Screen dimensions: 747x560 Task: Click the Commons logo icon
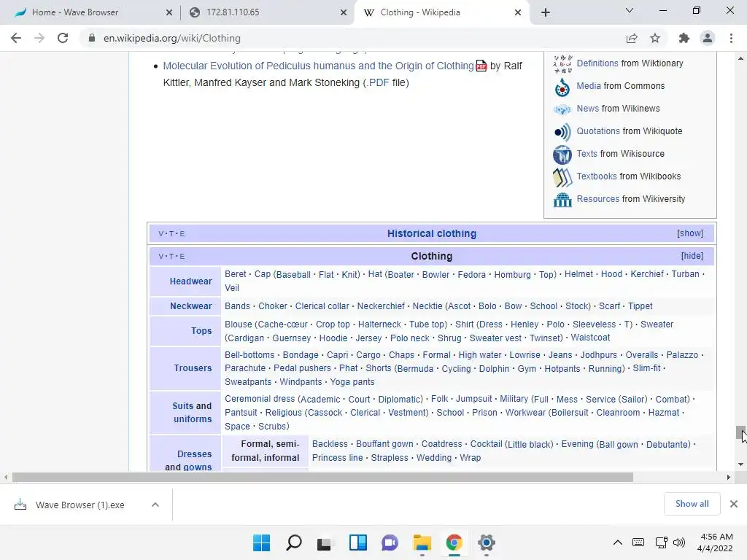click(562, 87)
